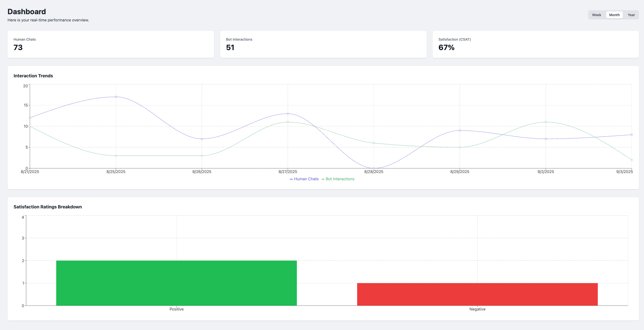Click Human Chats data point on 8/25/2025
The width and height of the screenshot is (644, 330).
click(x=116, y=97)
